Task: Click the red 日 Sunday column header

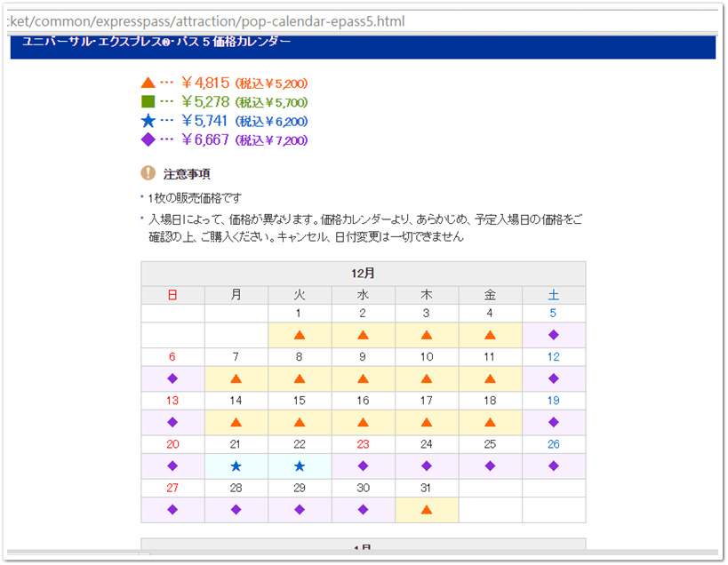Action: click(x=172, y=295)
